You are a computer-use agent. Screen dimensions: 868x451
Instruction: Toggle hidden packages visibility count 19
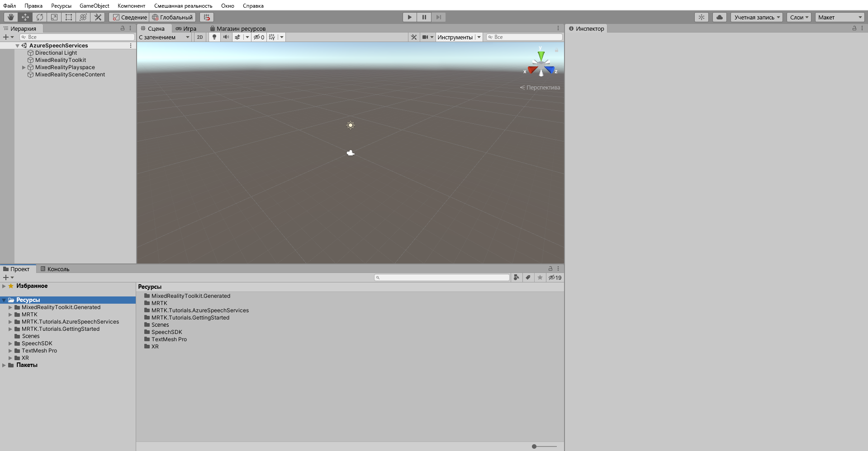(x=555, y=277)
